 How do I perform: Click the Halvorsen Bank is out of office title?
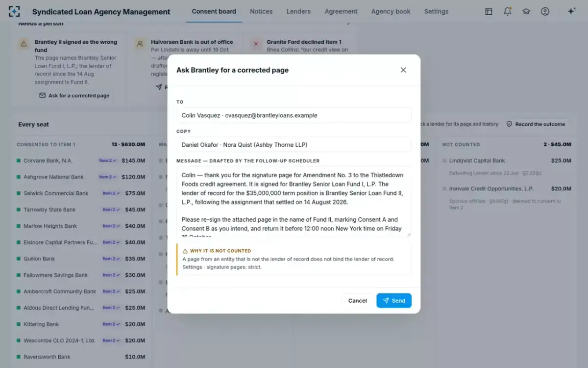click(x=192, y=42)
